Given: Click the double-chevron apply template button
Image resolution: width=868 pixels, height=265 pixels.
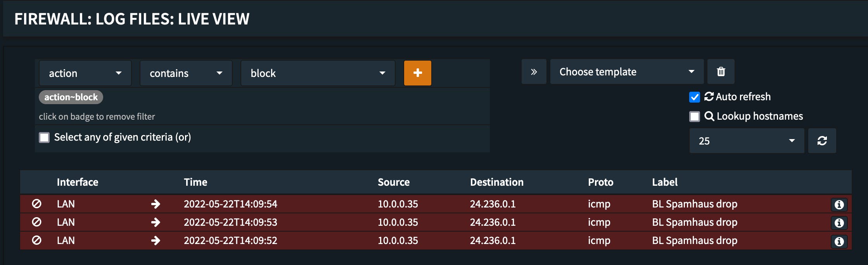Looking at the screenshot, I should pos(534,72).
